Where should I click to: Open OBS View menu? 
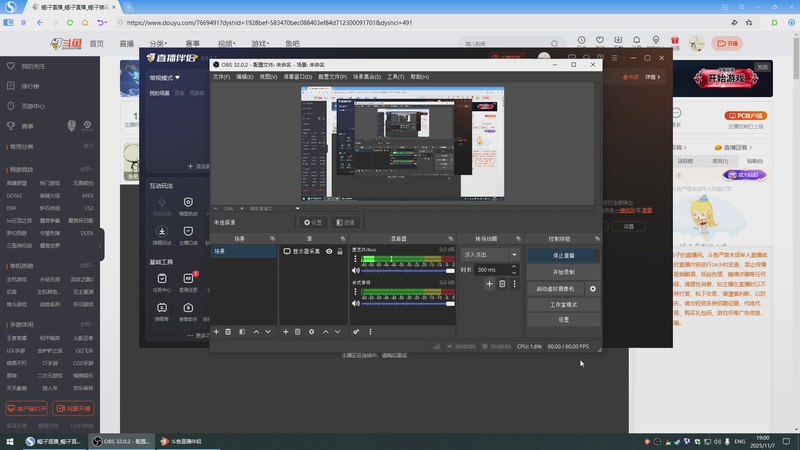click(268, 77)
